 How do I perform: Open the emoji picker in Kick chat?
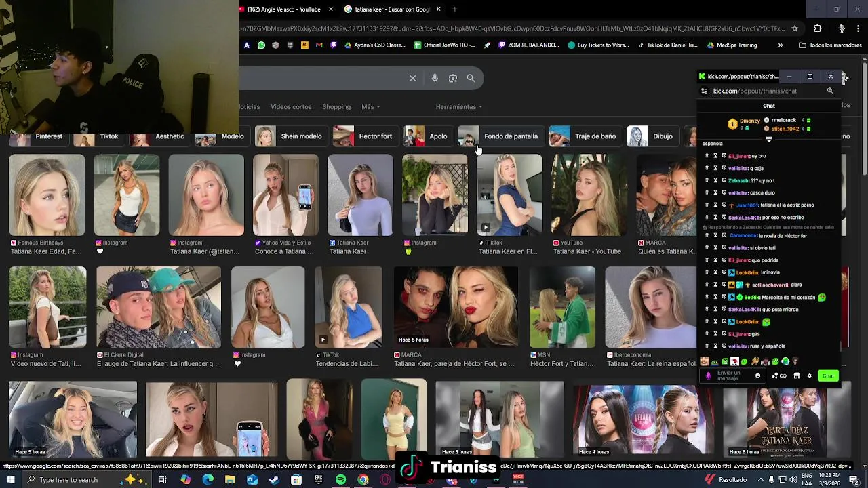(758, 375)
